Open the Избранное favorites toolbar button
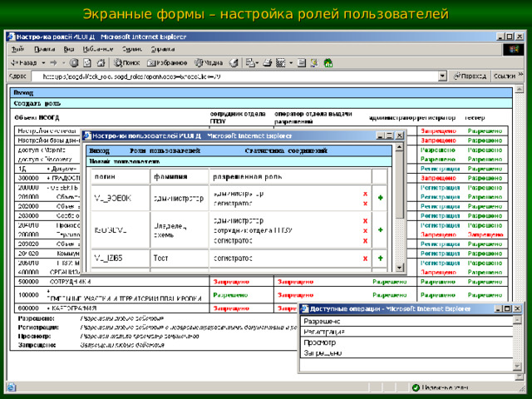This screenshot has height=399, width=532. [167, 63]
